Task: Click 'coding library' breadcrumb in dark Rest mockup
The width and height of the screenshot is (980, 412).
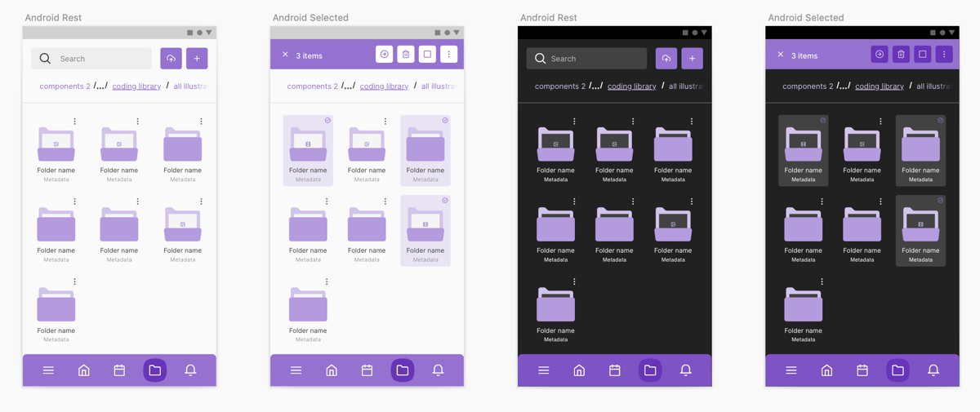Action: pyautogui.click(x=631, y=86)
